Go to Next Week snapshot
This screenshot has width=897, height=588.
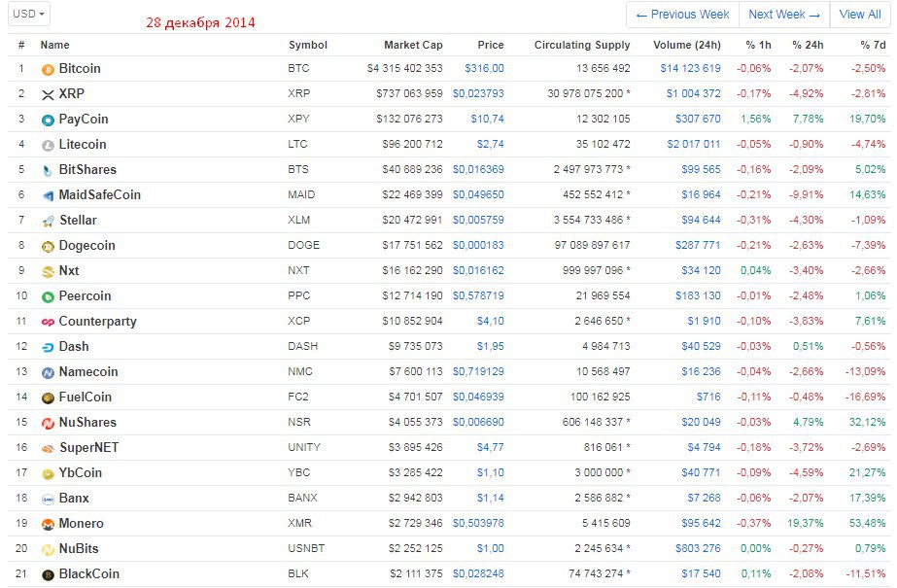[x=783, y=15]
